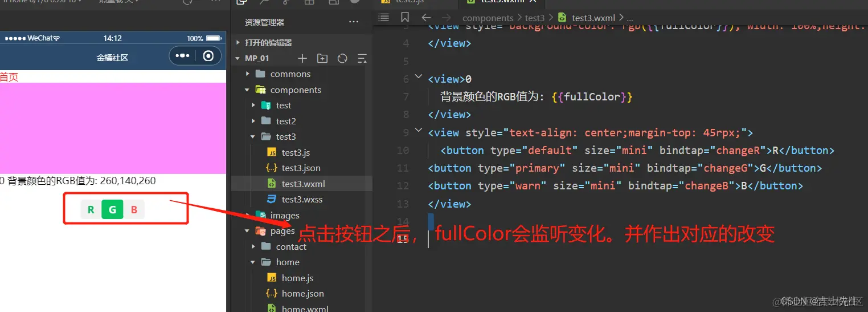
Task: Click the collapse all folders icon
Action: pos(362,58)
